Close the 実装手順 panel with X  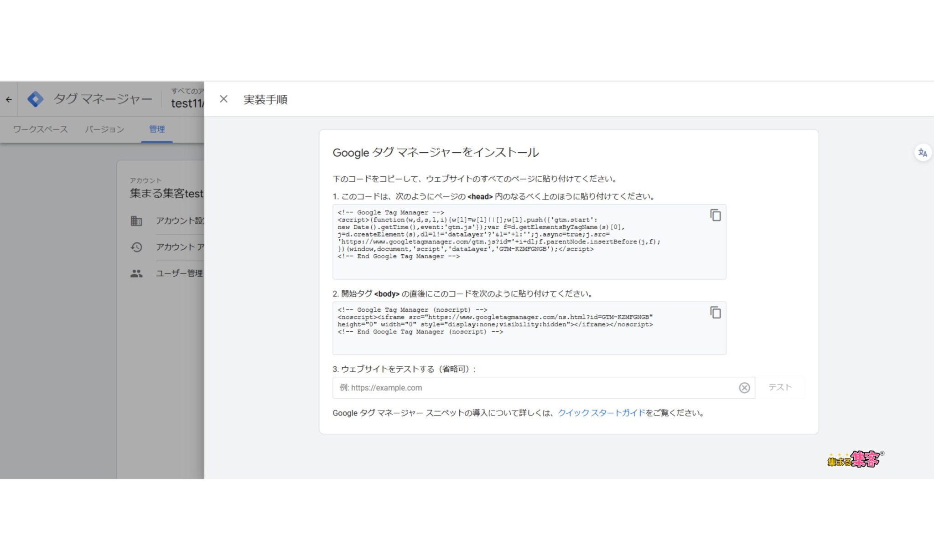pos(223,99)
